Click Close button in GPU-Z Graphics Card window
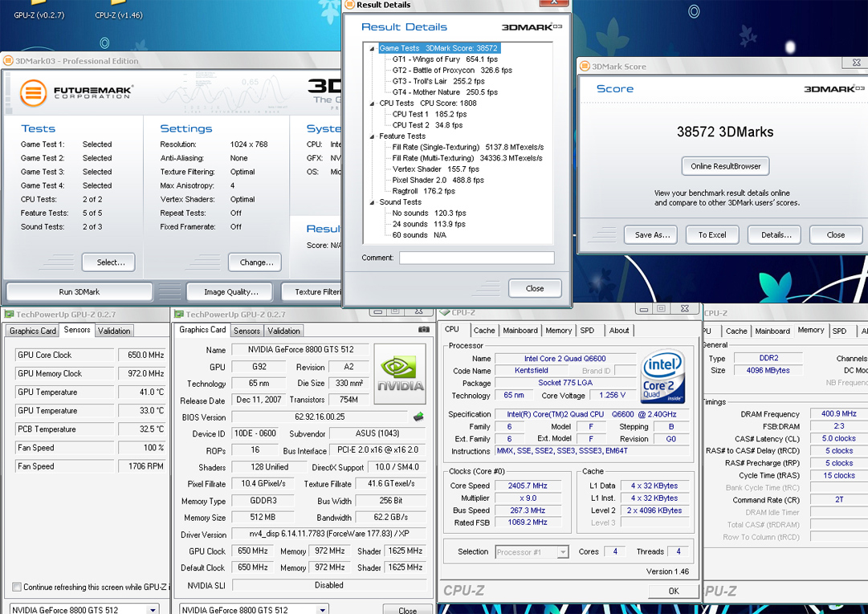Screen dimensions: 868x614 [407, 609]
